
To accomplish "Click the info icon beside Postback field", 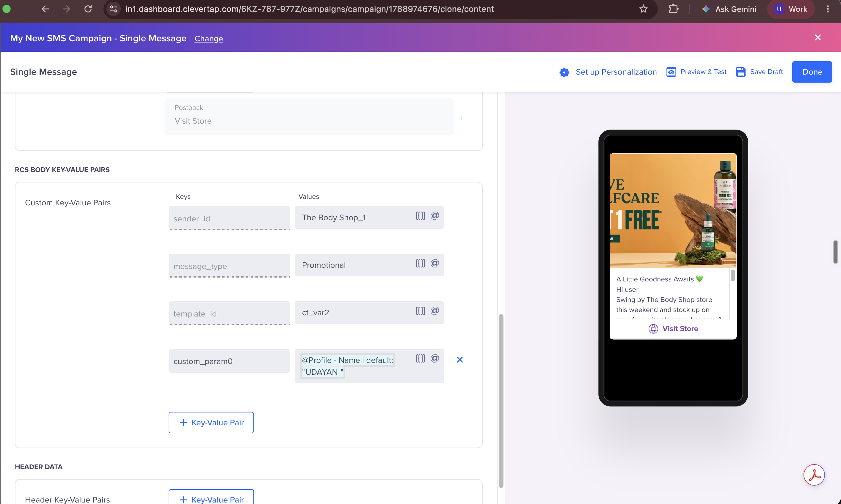I will [x=462, y=117].
